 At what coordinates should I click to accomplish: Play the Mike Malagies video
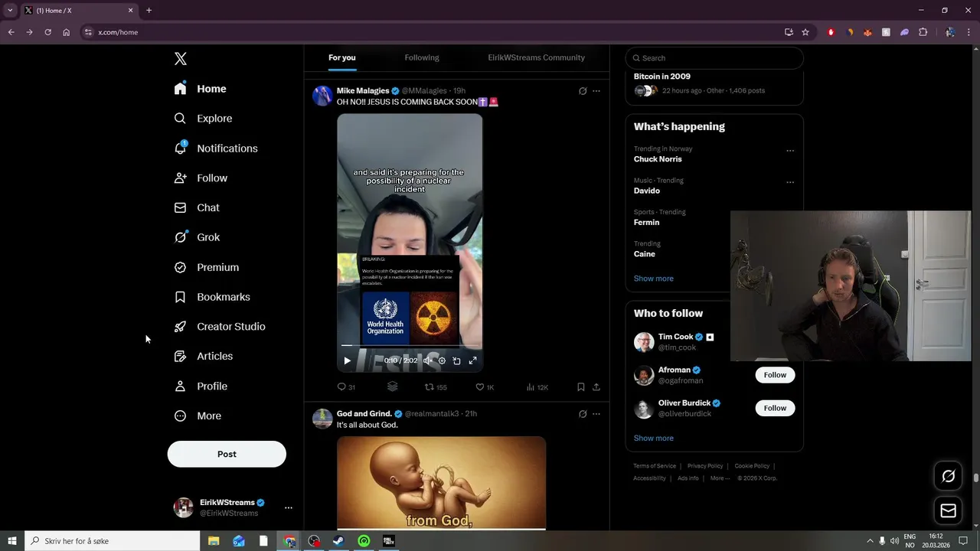pyautogui.click(x=347, y=360)
